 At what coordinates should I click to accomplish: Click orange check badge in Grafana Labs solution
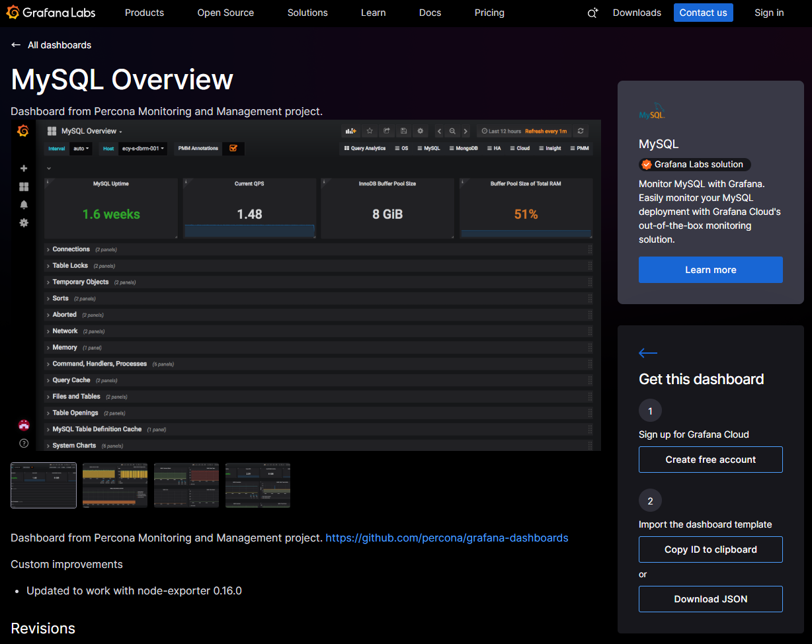[x=647, y=165]
